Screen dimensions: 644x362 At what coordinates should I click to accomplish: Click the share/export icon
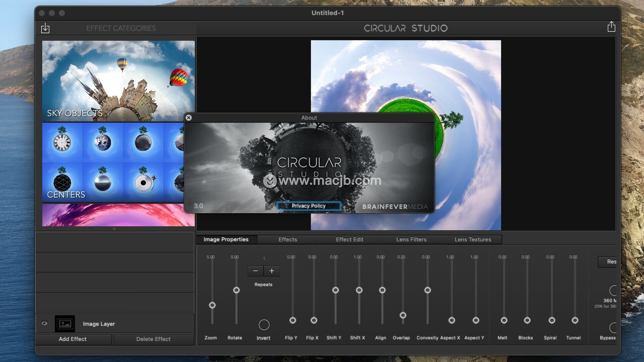[611, 26]
